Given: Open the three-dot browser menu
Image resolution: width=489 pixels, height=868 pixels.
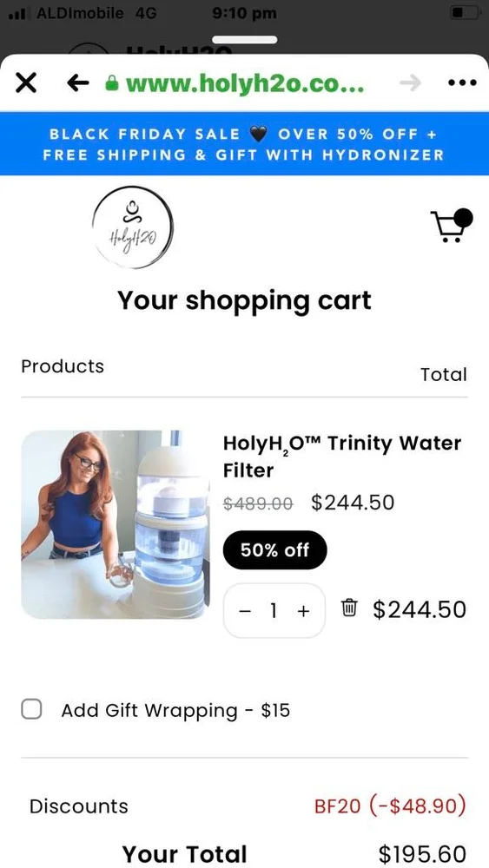Looking at the screenshot, I should point(462,83).
